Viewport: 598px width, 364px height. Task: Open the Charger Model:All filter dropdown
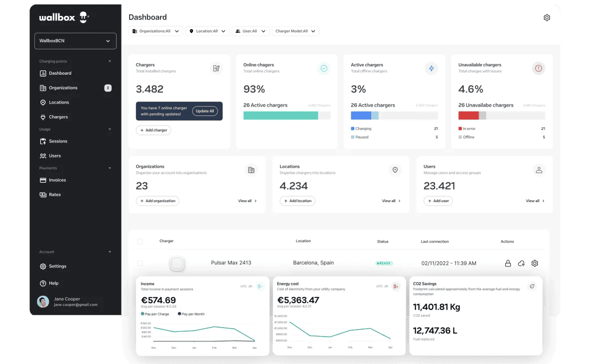coord(296,31)
